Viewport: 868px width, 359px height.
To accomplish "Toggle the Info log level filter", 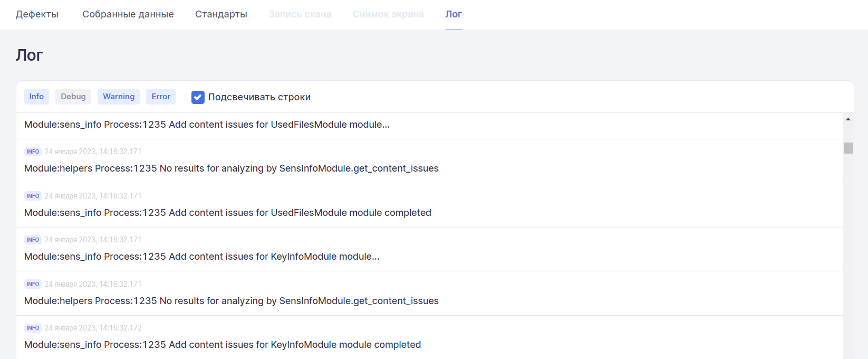I will [36, 97].
